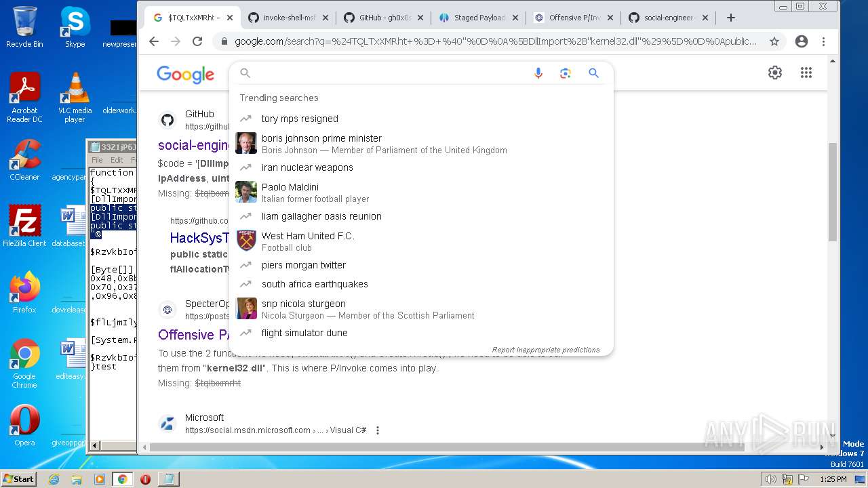Open the Recycle Bin desktop icon
Screen dimensions: 868x488
coord(24,27)
